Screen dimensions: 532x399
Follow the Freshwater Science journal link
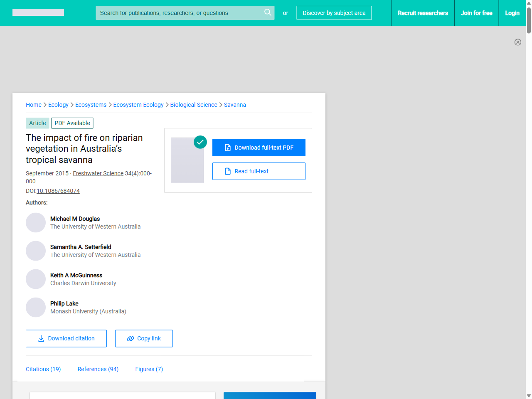[x=98, y=173]
